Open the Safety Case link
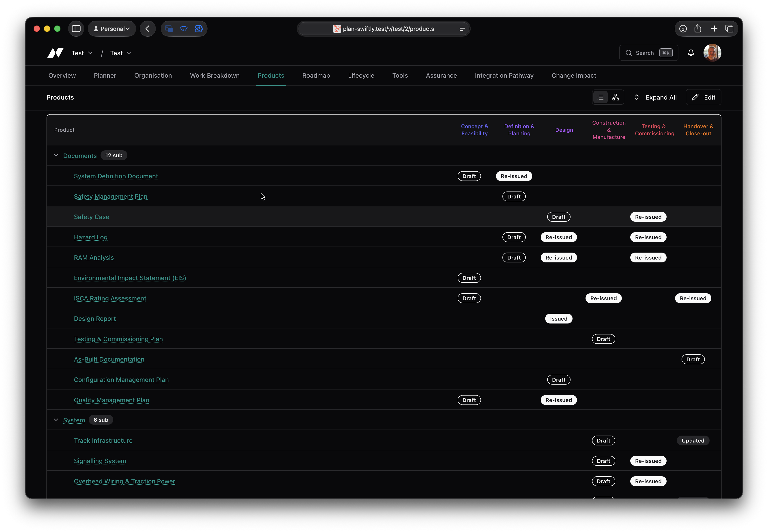Viewport: 768px width, 532px height. tap(91, 217)
